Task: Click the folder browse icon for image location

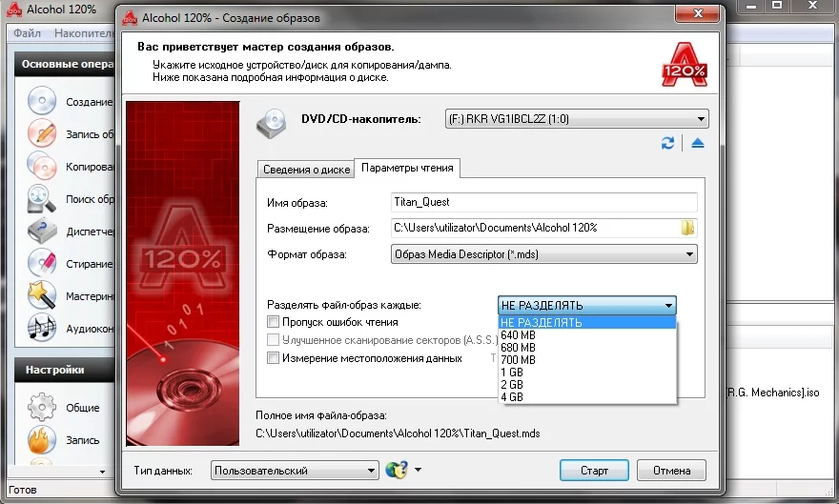Action: pos(687,228)
